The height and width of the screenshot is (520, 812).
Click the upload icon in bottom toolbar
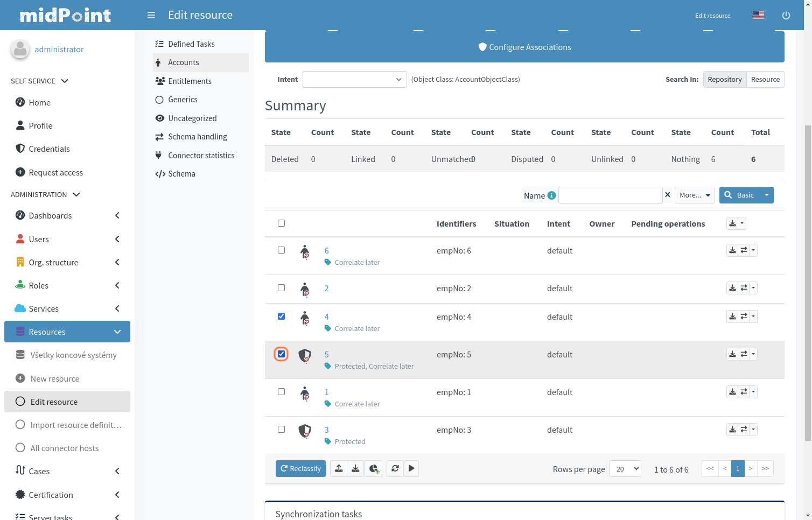point(339,469)
